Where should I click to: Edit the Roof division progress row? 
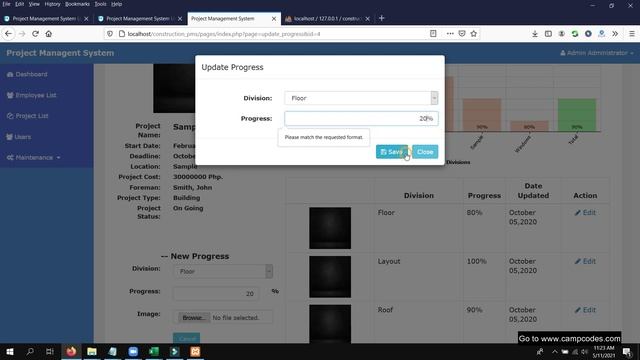coord(585,310)
